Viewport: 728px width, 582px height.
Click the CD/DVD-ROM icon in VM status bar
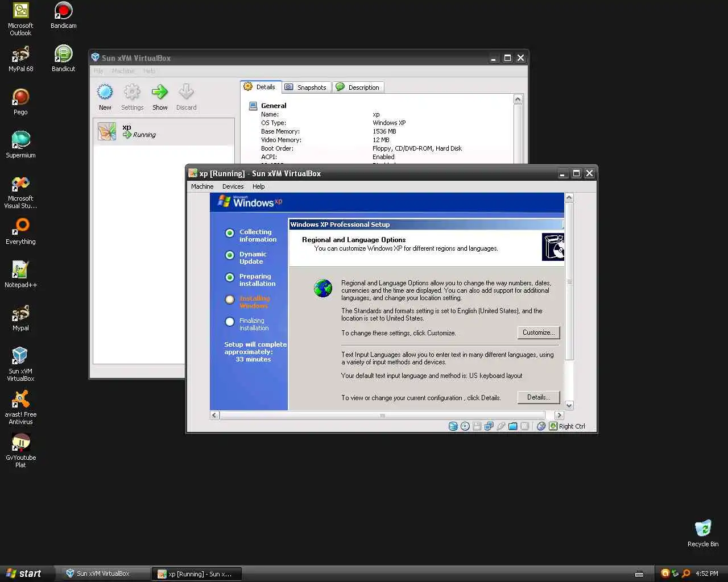pyautogui.click(x=465, y=426)
